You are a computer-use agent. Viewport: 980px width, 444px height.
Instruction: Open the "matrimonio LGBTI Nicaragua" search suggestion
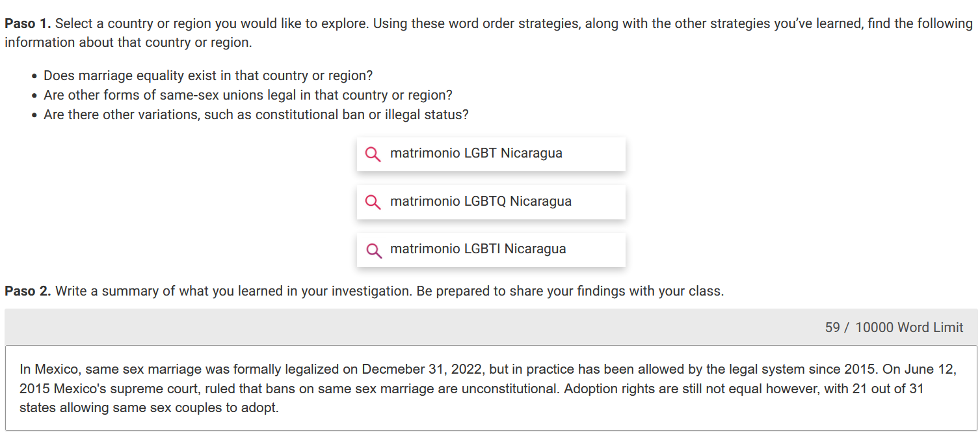click(x=491, y=249)
